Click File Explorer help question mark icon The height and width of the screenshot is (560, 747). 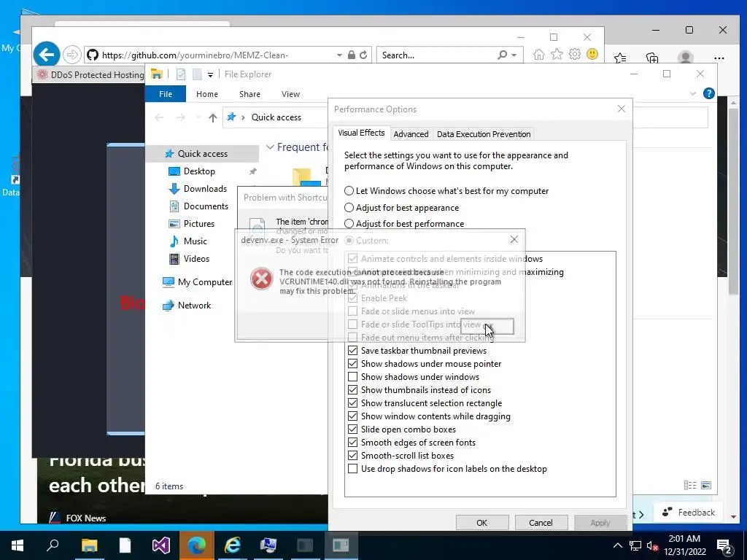(x=708, y=93)
